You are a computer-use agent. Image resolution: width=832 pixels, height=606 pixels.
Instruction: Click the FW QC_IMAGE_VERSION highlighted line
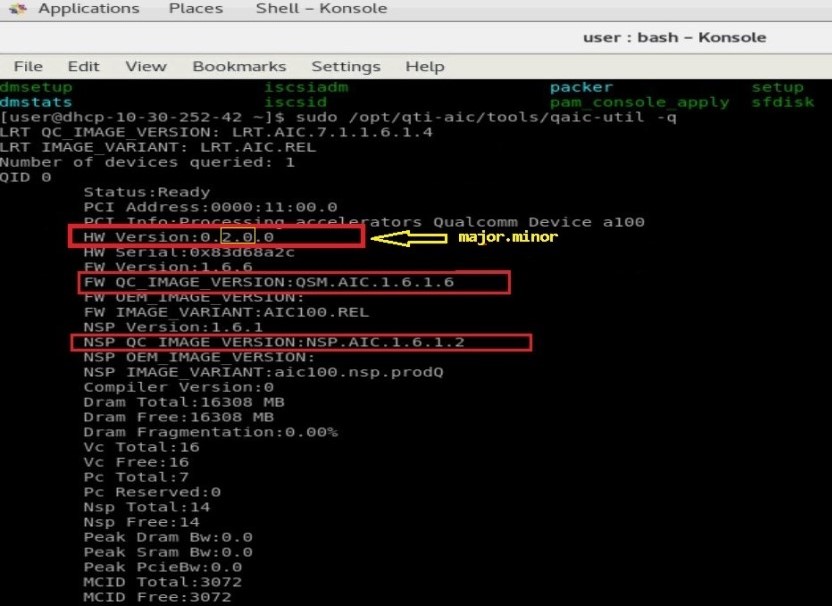point(294,283)
